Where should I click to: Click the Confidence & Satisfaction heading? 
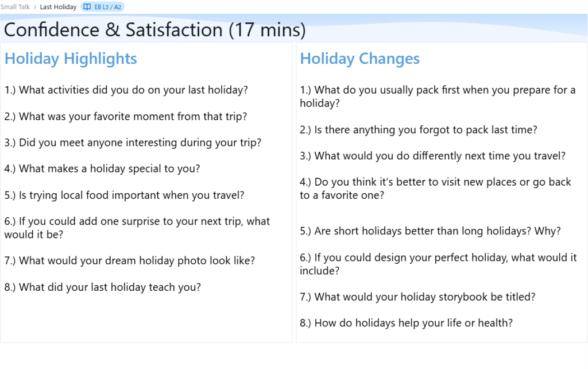154,30
